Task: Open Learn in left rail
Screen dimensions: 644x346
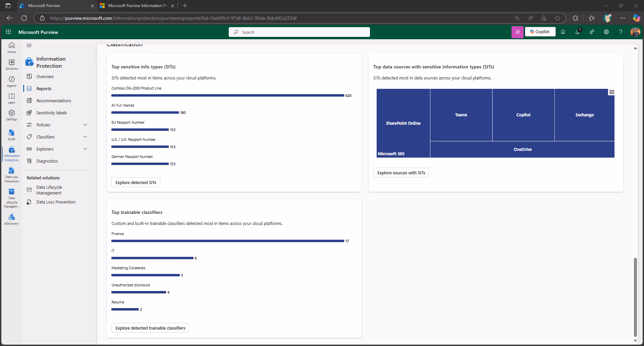Action: 12,99
